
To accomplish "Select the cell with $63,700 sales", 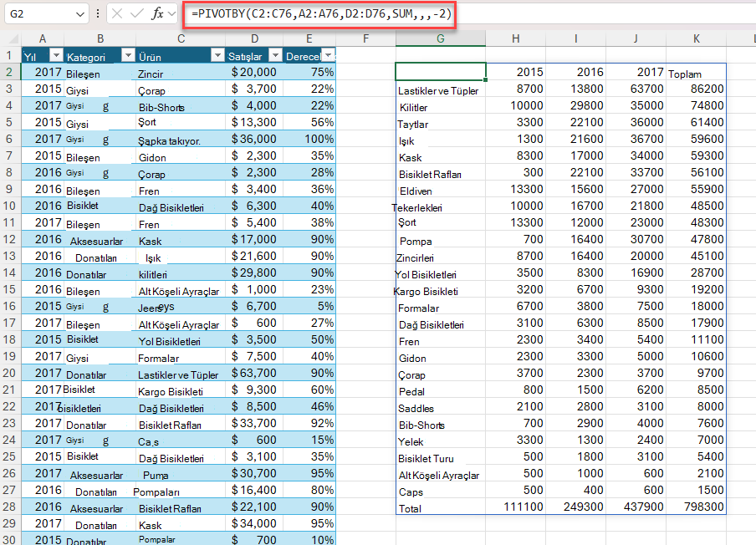I will coord(254,373).
